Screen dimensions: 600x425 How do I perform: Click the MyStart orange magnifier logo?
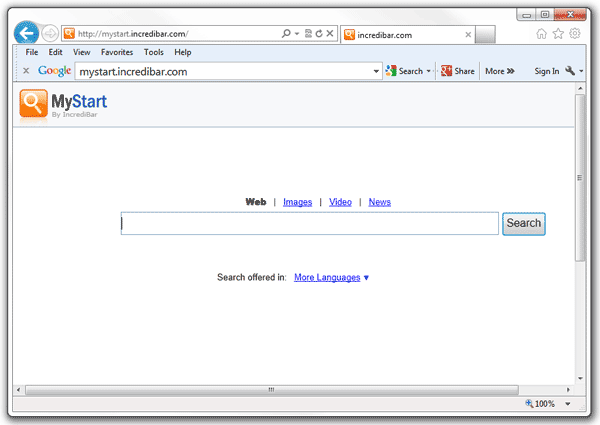[34, 103]
